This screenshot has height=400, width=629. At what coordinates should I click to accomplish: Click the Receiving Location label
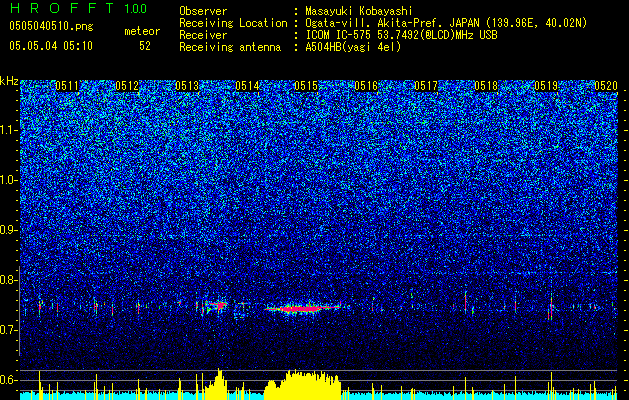pos(233,23)
